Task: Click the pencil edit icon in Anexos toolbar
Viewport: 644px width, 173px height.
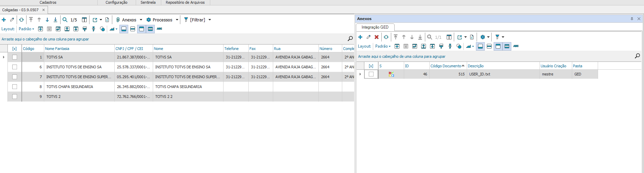Action: 368,37
